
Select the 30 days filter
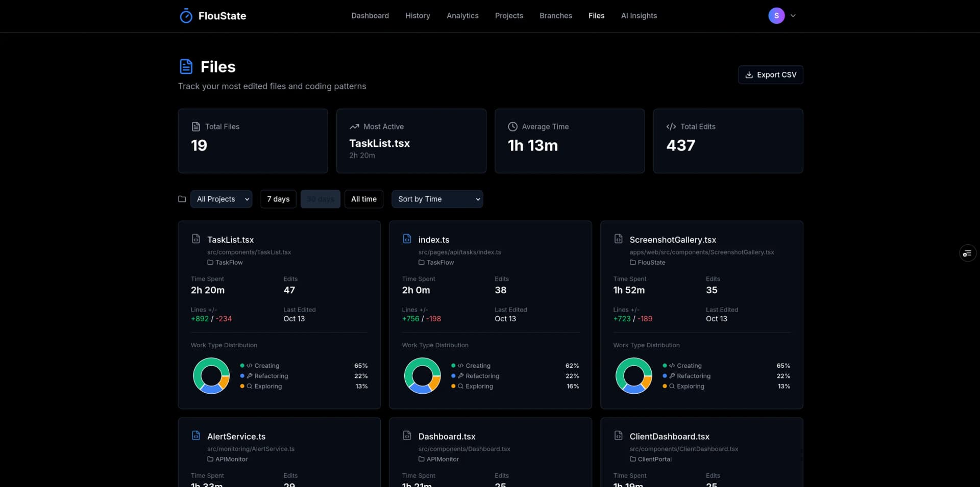(320, 199)
